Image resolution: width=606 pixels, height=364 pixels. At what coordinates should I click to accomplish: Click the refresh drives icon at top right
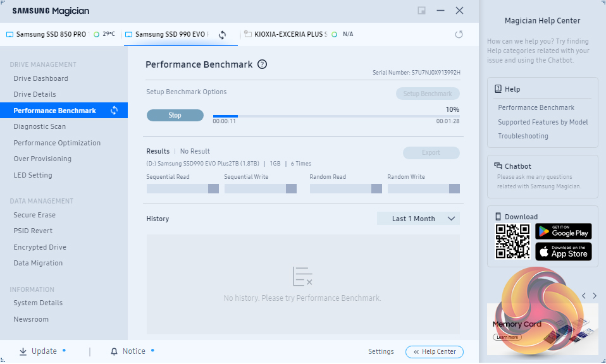pos(459,34)
